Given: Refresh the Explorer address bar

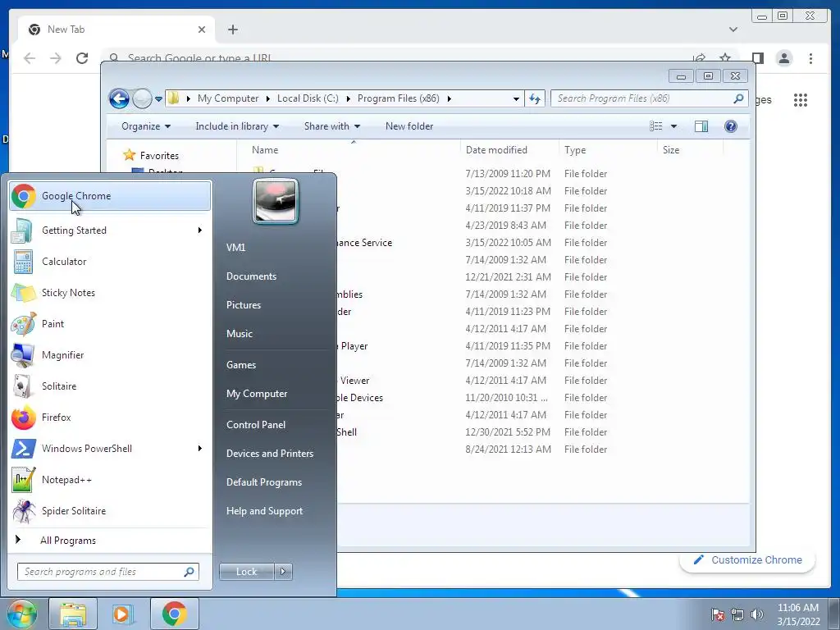Looking at the screenshot, I should click(x=535, y=98).
